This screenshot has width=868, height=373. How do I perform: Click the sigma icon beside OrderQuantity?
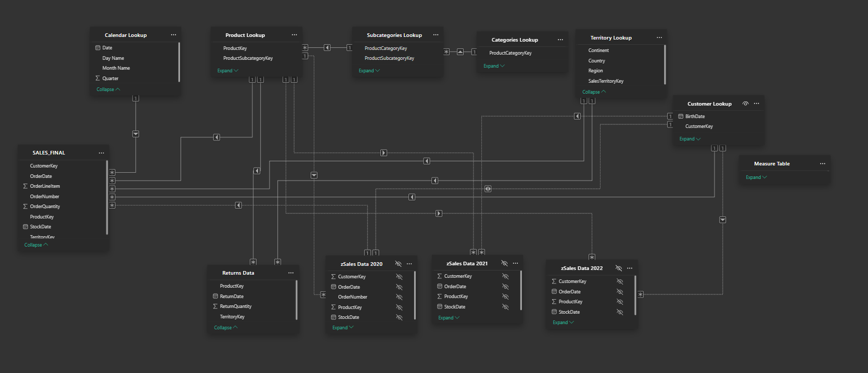point(25,207)
